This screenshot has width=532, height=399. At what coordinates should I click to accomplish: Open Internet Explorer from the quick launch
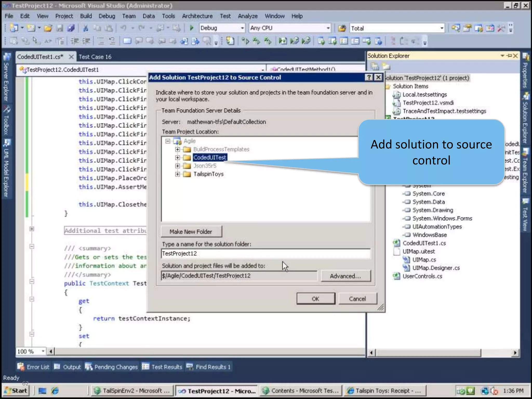click(55, 391)
